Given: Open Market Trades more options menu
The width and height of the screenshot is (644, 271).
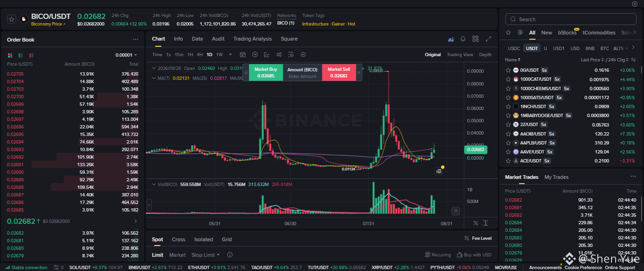Looking at the screenshot, I should click(633, 177).
